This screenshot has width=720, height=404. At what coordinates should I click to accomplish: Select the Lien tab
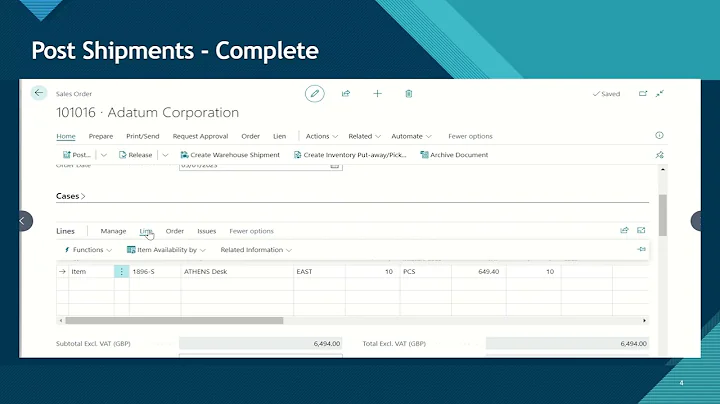click(x=280, y=136)
